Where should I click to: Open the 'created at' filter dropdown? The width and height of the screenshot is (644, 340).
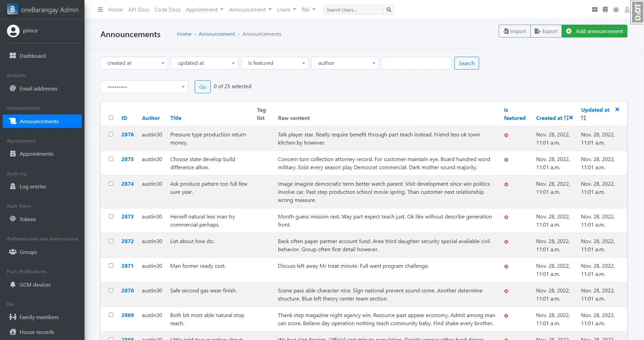click(134, 63)
